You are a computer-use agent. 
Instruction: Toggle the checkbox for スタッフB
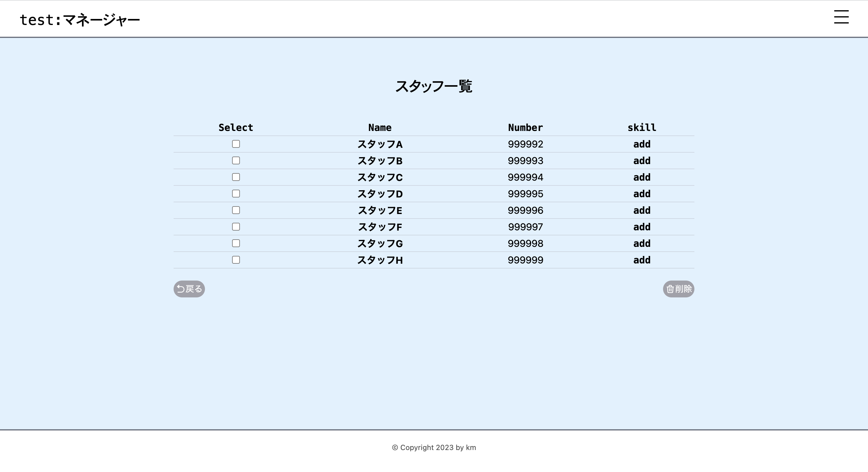coord(236,160)
